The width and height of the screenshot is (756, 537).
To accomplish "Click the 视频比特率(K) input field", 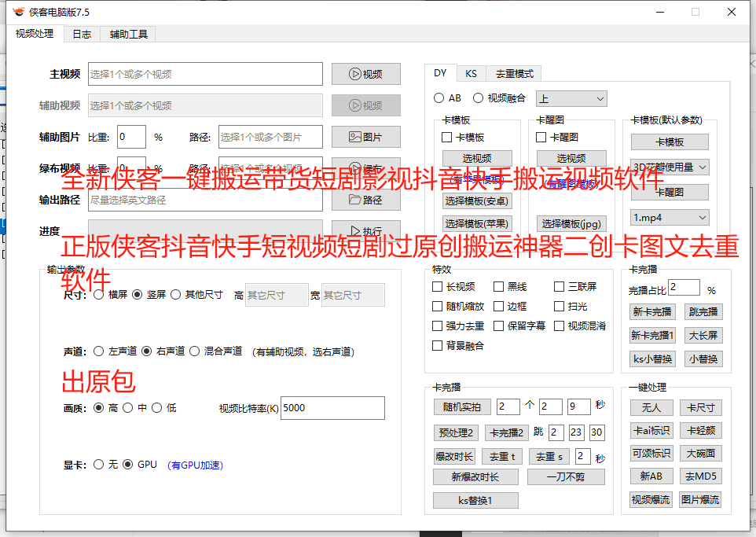I will tap(332, 408).
